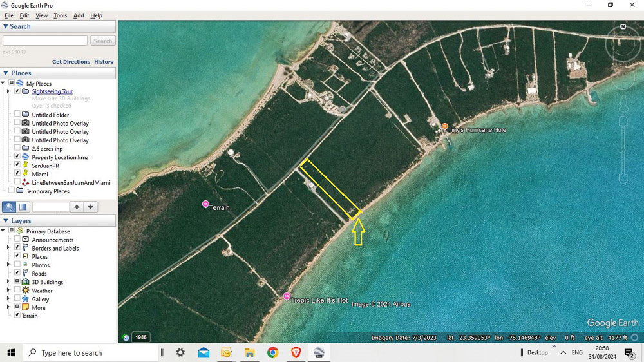This screenshot has width=644, height=362.
Task: Click the pink Terrain placemark on the map
Action: pos(205,204)
